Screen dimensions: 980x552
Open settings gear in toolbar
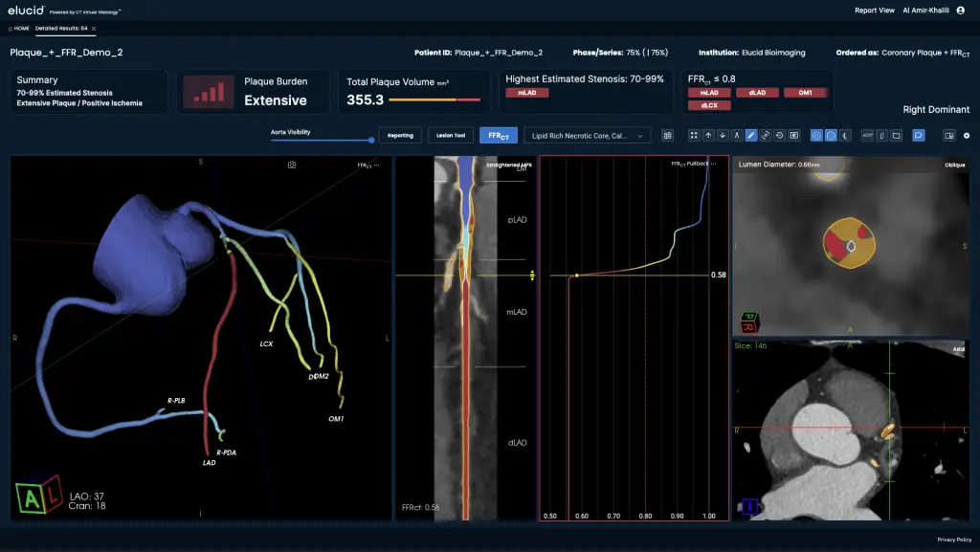(967, 136)
